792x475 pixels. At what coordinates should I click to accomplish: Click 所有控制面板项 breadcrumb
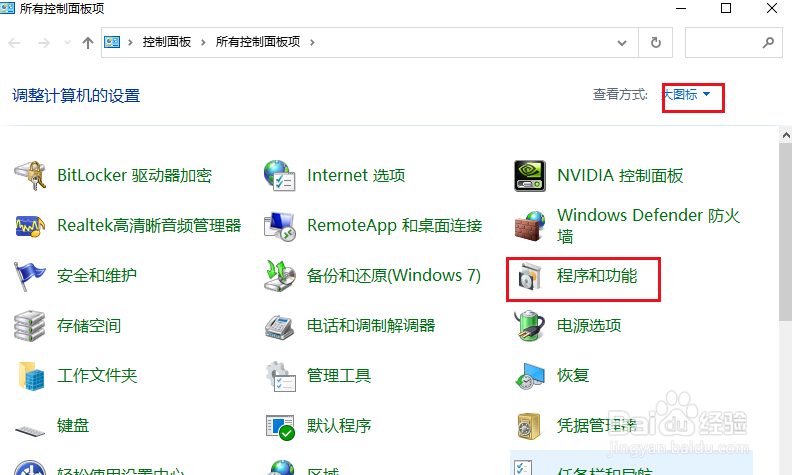(258, 42)
